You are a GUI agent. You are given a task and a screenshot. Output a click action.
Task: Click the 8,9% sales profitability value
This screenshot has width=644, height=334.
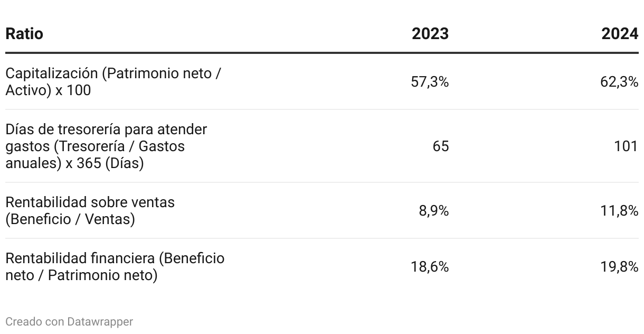point(434,211)
